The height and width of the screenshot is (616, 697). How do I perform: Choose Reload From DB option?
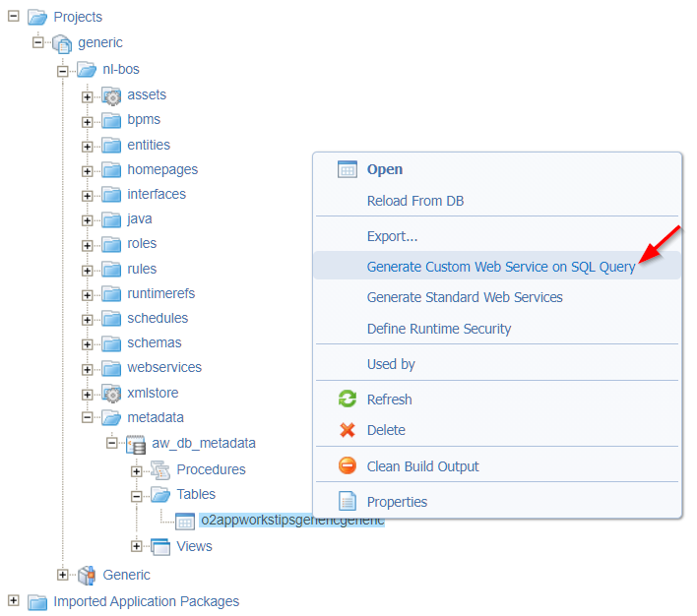[x=414, y=201]
